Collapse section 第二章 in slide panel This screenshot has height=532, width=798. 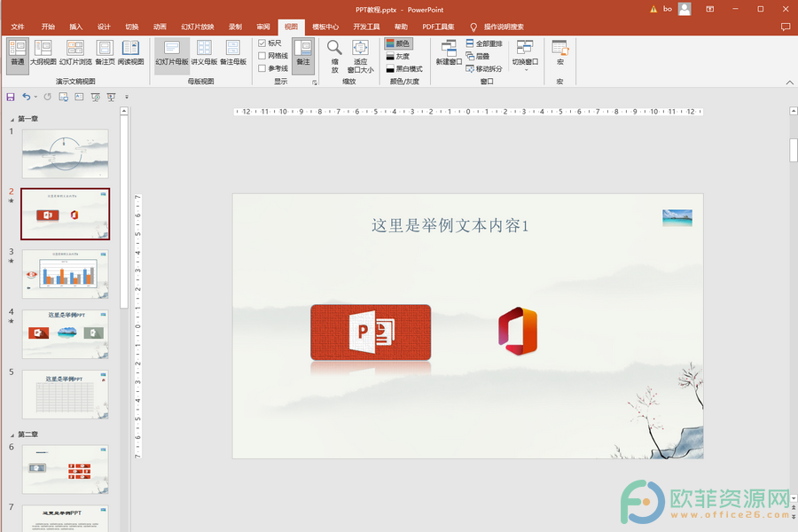(x=12, y=434)
